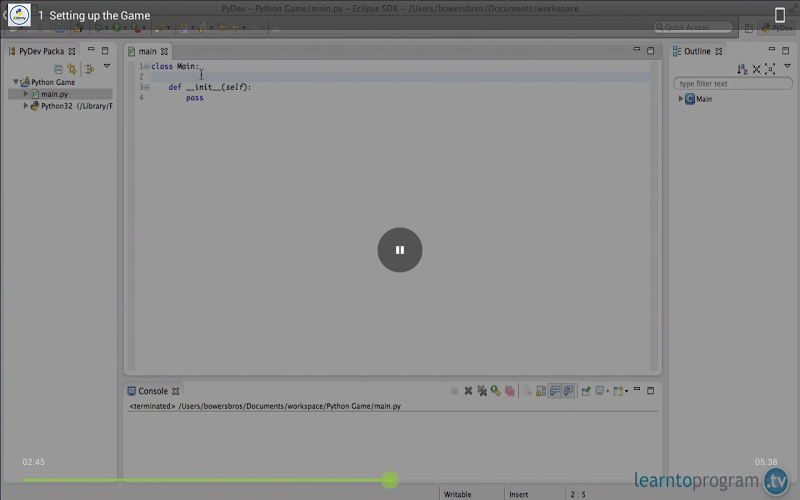Remove the launch with the single X icon
This screenshot has height=500, width=800.
(468, 391)
